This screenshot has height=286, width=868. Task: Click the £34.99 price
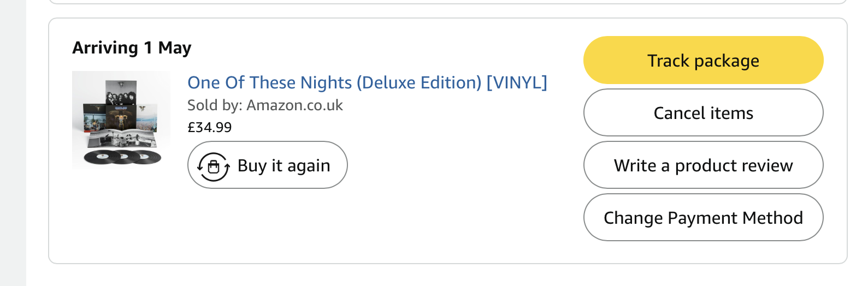point(210,128)
